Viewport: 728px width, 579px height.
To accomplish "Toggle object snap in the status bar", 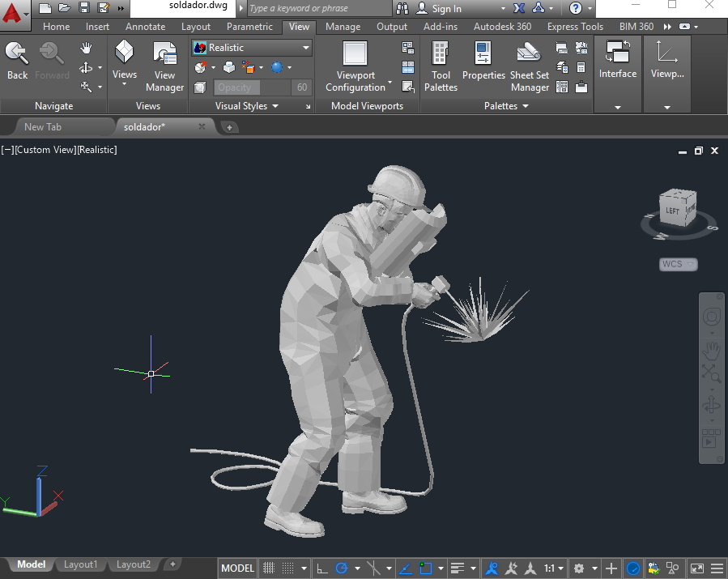I will [426, 568].
